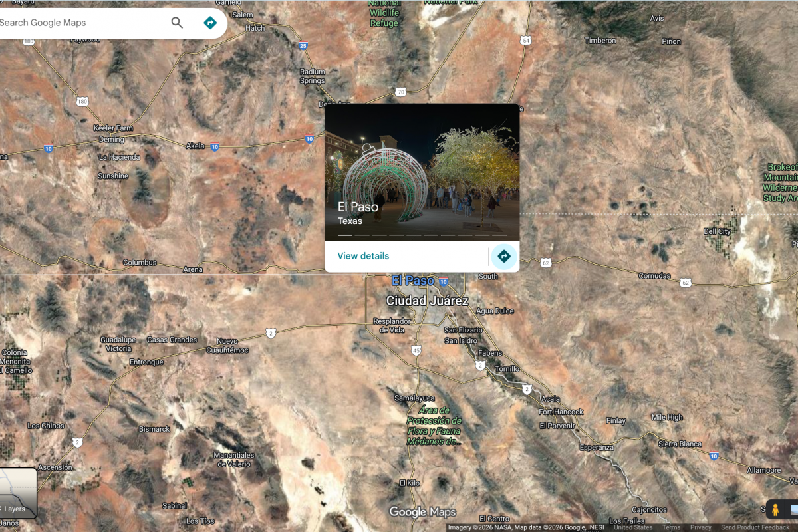Toggle map type via Layers thumbnail
Image resolution: width=798 pixels, height=532 pixels.
tap(18, 493)
